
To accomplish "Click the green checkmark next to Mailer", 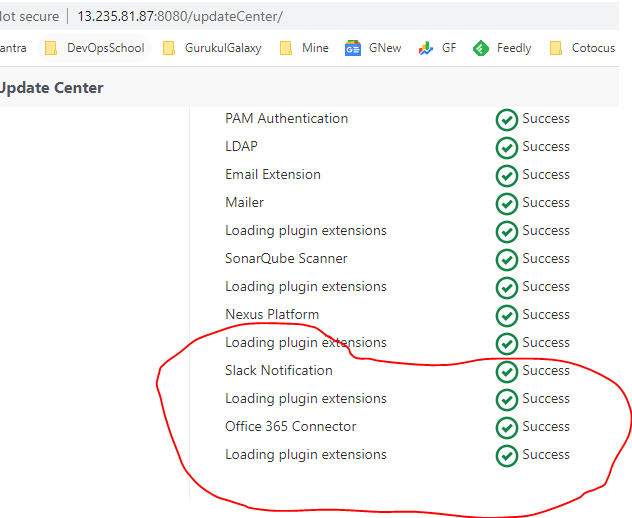I will [506, 204].
